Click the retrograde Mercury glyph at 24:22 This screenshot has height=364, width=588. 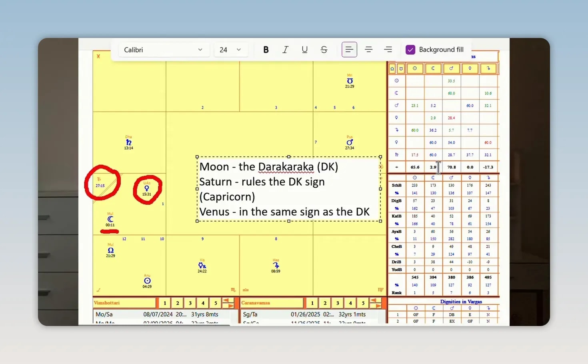202,266
